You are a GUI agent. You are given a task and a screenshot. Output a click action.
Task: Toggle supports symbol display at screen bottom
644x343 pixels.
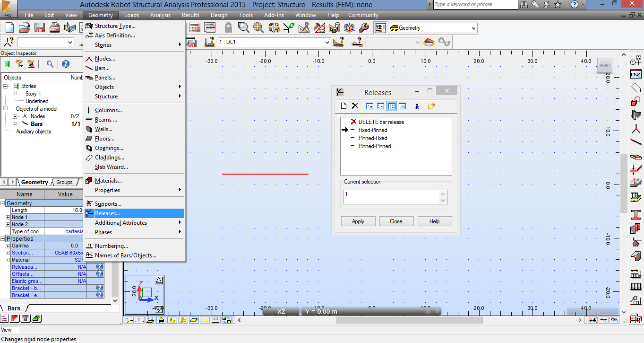(161, 320)
